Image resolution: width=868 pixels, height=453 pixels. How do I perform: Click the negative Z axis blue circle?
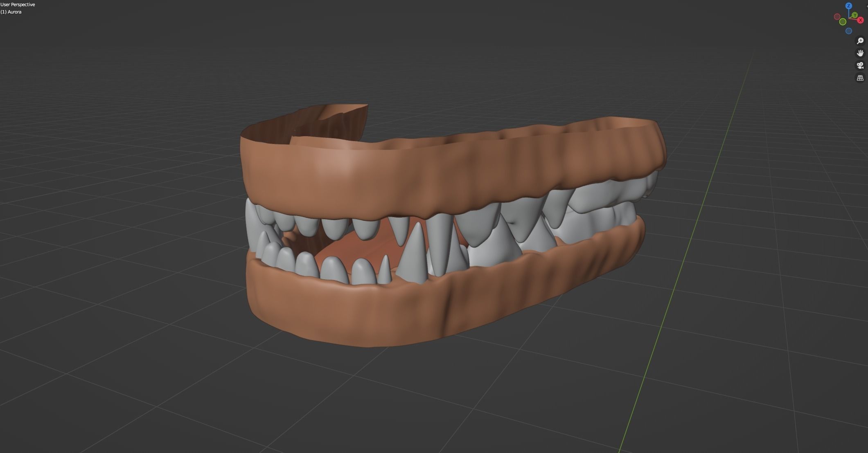coord(849,31)
